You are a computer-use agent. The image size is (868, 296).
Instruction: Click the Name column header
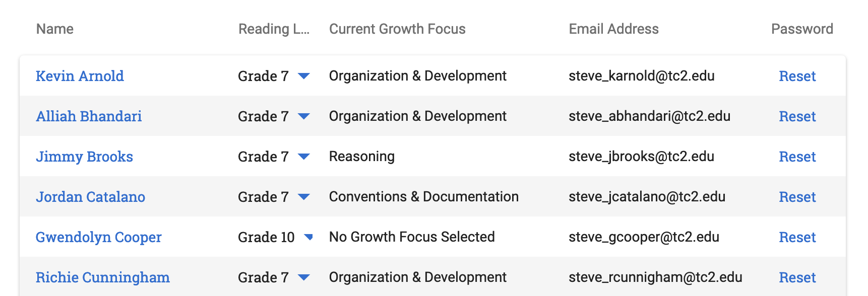click(x=55, y=29)
